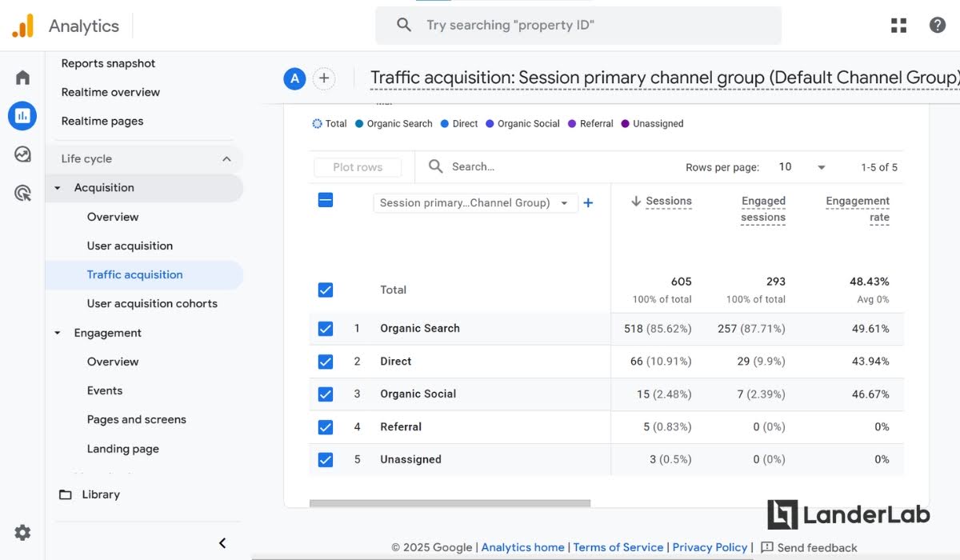This screenshot has height=560, width=960.
Task: Open User acquisition report
Action: pyautogui.click(x=130, y=246)
